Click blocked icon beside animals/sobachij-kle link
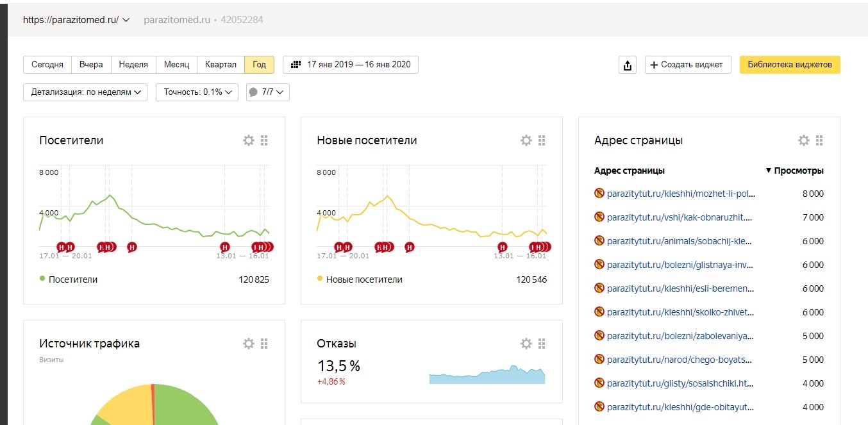This screenshot has height=425, width=868. click(599, 241)
